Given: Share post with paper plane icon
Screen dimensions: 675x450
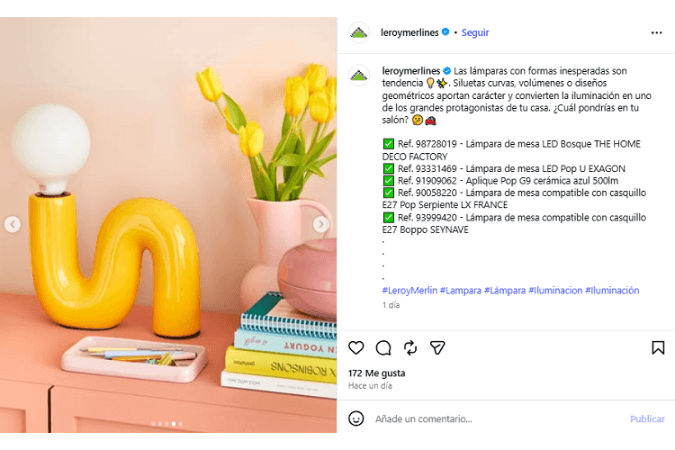Looking at the screenshot, I should click(437, 348).
